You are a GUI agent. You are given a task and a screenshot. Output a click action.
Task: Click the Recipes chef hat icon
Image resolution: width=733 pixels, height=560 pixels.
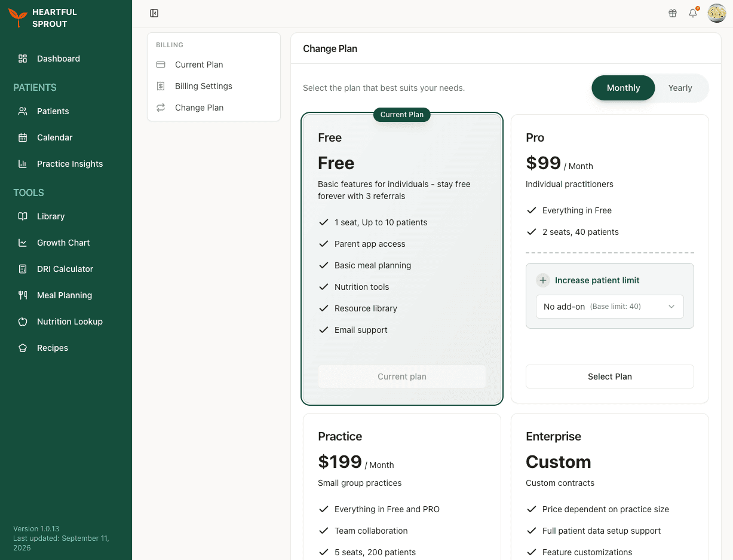point(23,348)
